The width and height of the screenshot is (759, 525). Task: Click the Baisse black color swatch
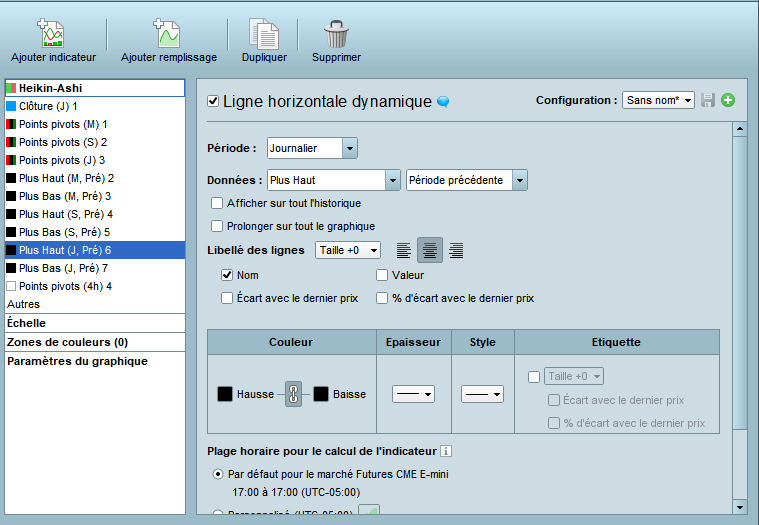click(x=321, y=394)
